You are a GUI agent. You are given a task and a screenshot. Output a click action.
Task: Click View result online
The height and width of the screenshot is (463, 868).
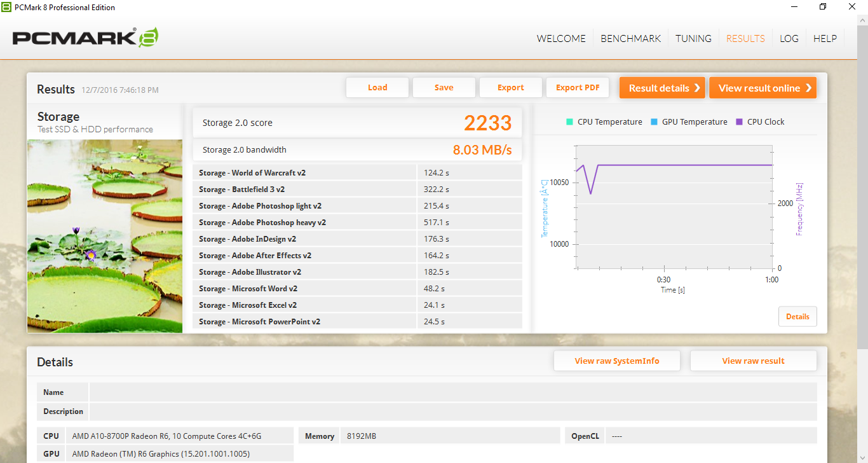click(763, 88)
